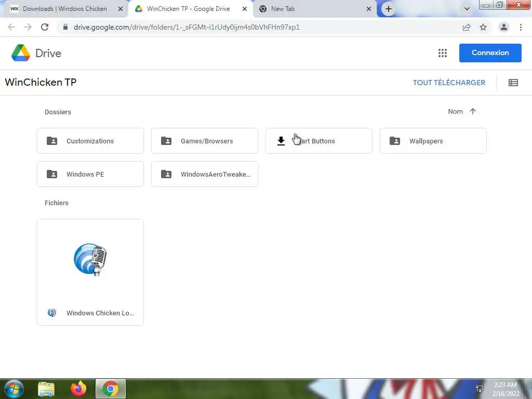Click the WindowsAeroTweaker shared folder icon
The image size is (532, 399).
[x=166, y=174]
